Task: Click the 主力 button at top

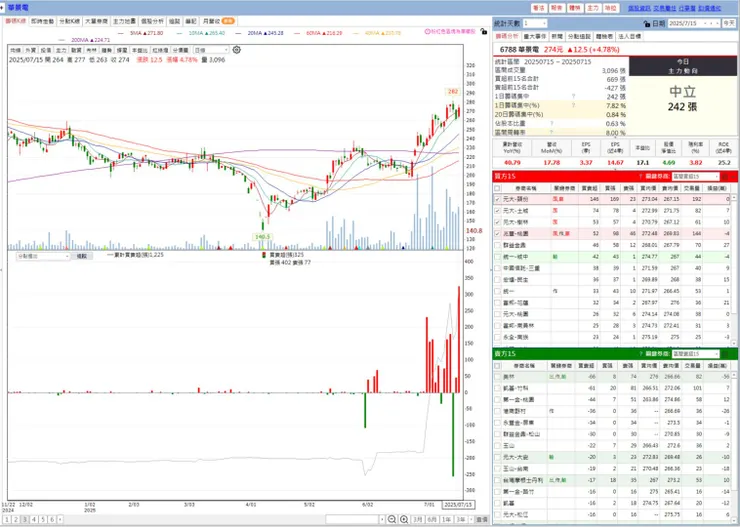Action: pos(593,8)
